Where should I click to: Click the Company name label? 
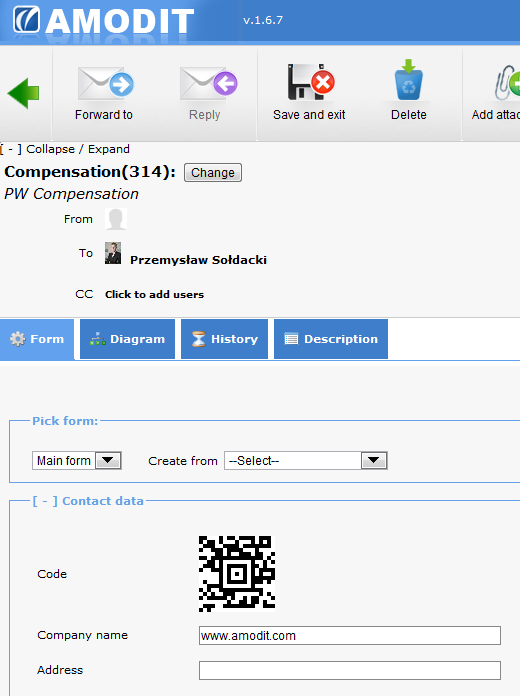tap(83, 635)
